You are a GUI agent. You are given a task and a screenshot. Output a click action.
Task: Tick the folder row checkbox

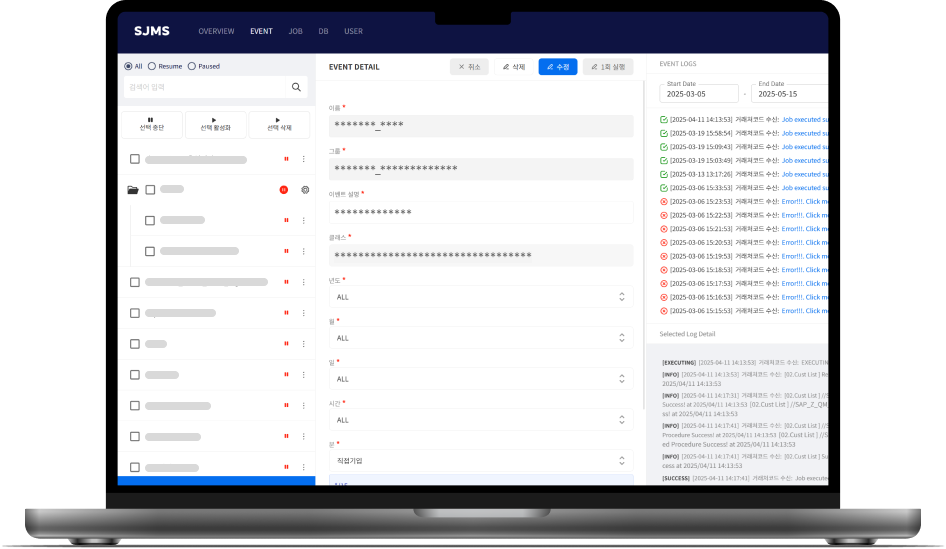150,190
